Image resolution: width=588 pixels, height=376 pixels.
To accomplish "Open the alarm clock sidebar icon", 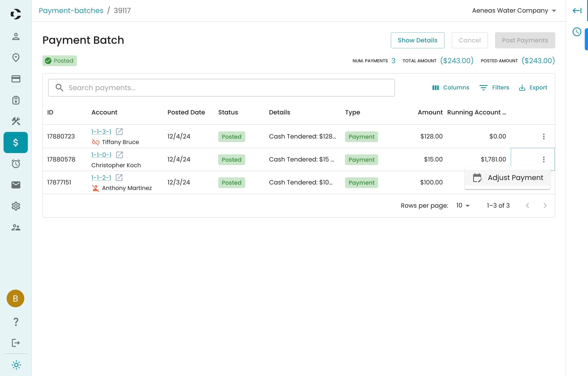I will tap(16, 163).
